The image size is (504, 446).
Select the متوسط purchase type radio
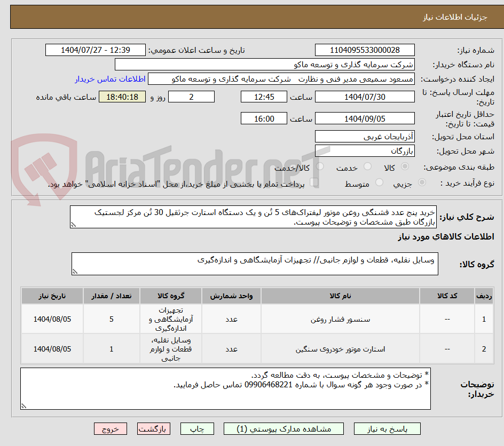[379, 182]
